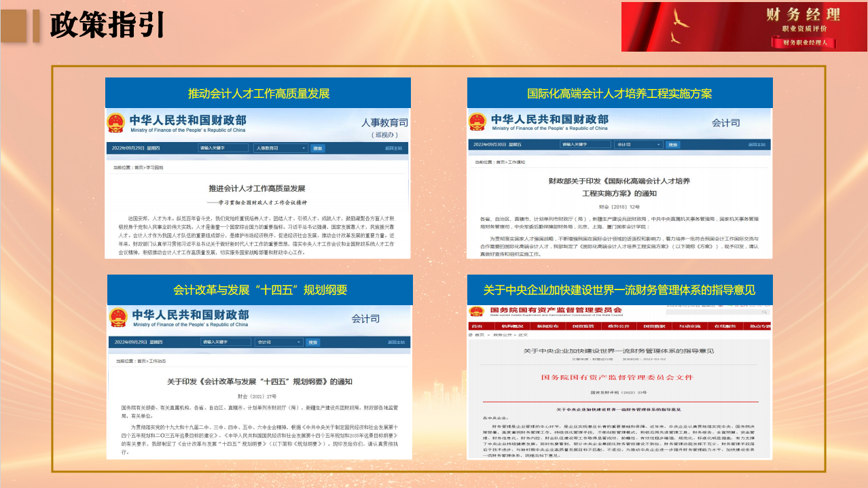Open the 国资监管 tab in the SASAC navigation
This screenshot has width=868, height=488.
click(x=583, y=326)
